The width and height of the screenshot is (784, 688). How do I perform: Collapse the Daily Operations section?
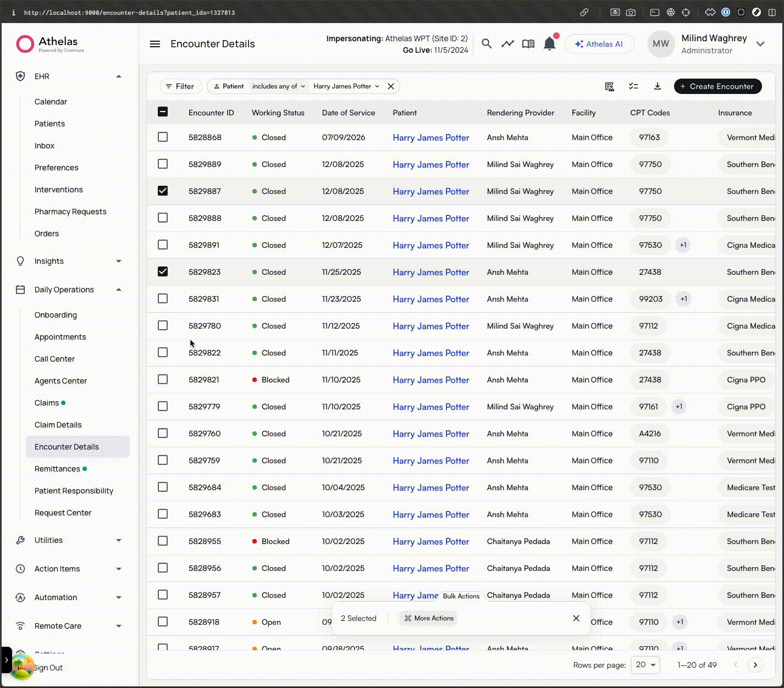(119, 290)
